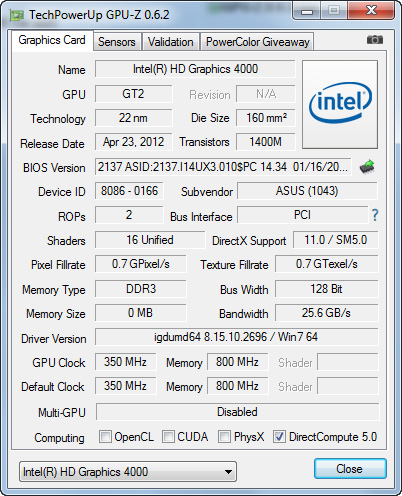
Task: Click the Bus Interface question mark
Action: point(375,215)
